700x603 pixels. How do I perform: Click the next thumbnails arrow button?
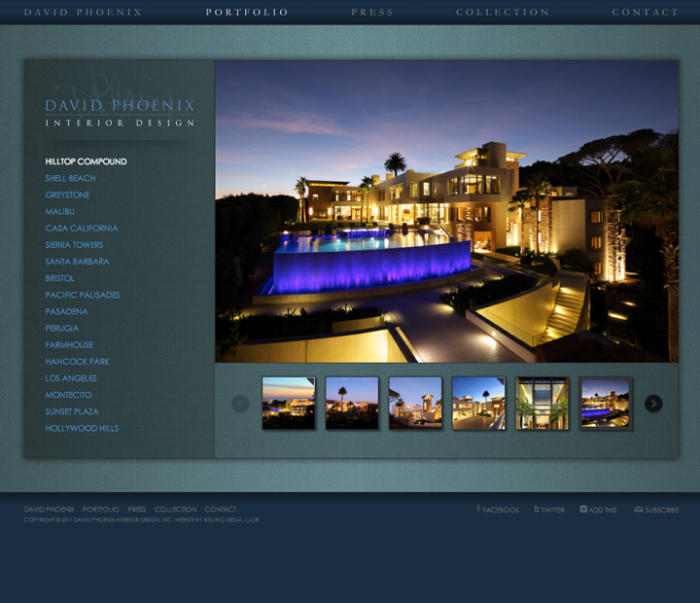653,404
